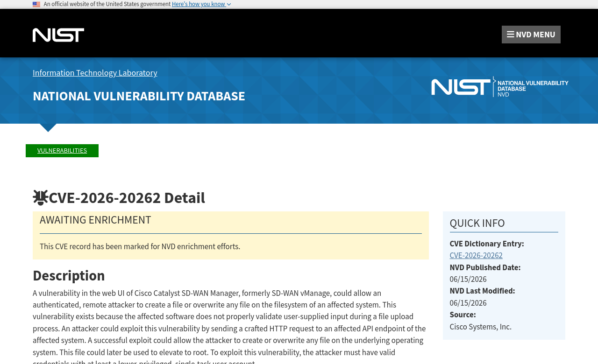Click the NIST National Vulnerability Database logo on the right
598x364 pixels.
[499, 87]
